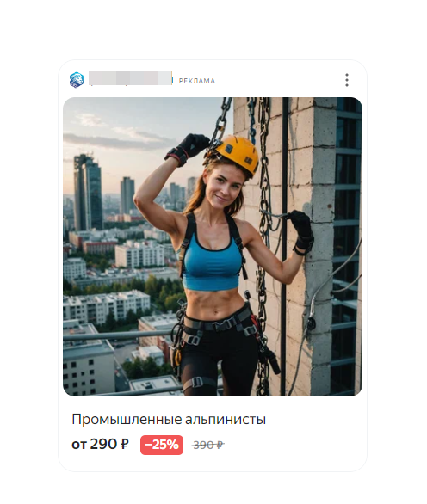Open the three-dot ad options menu
This screenshot has width=427, height=504.
347,80
